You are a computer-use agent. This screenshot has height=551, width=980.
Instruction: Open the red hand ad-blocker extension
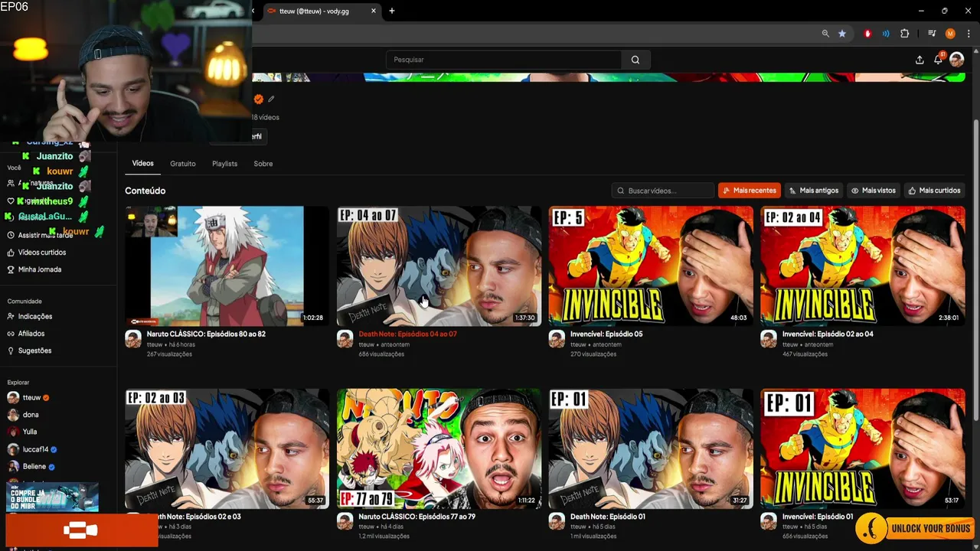click(x=867, y=34)
